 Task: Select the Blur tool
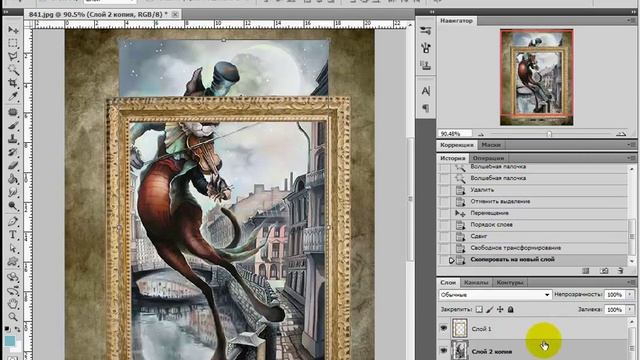[13, 192]
